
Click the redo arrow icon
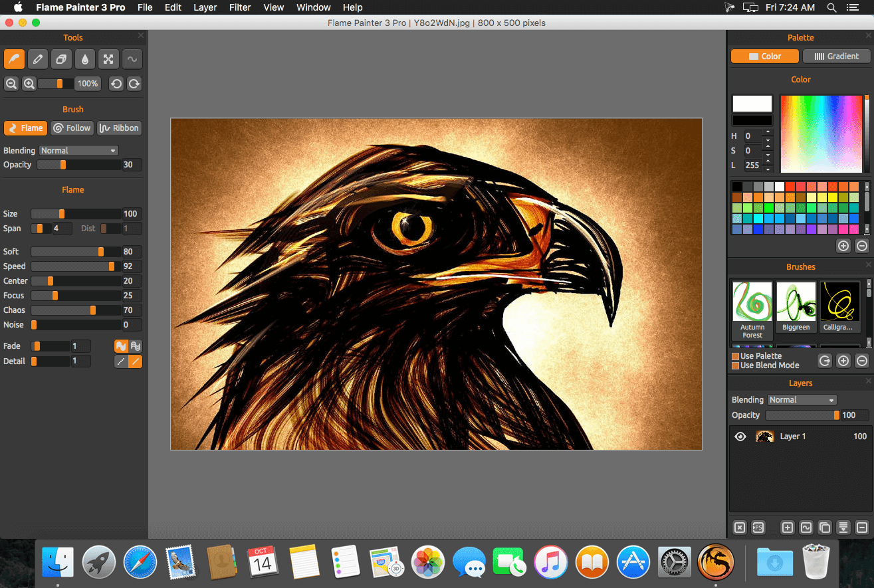pyautogui.click(x=134, y=84)
